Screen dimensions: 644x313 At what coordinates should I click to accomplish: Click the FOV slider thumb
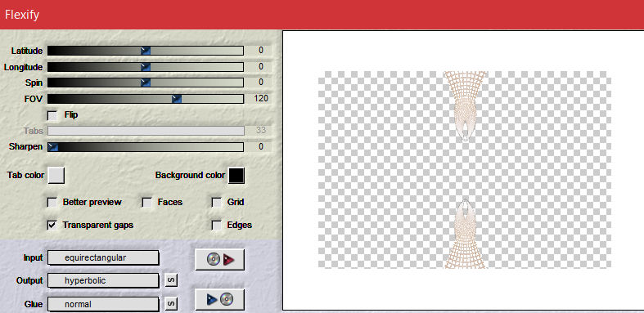click(x=177, y=98)
